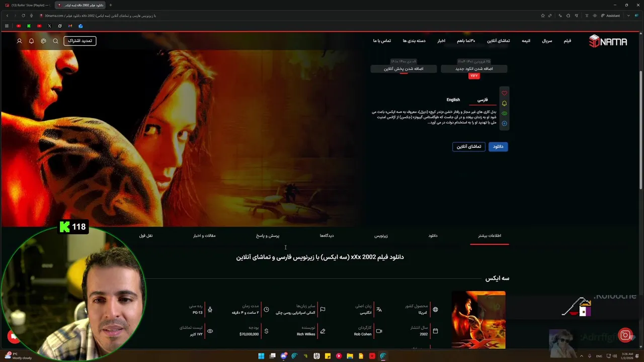Viewport: 644px width, 362px height.
Task: Click the budget value $70,000,000
Action: [249, 334]
